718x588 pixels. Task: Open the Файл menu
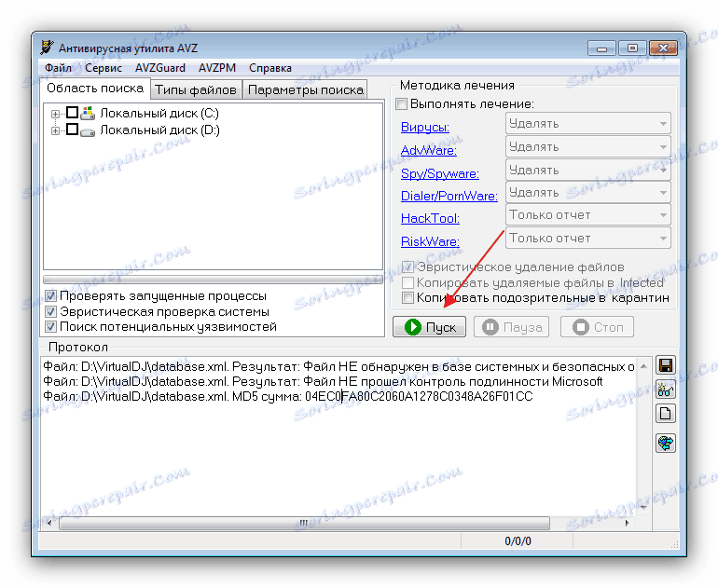click(58, 68)
